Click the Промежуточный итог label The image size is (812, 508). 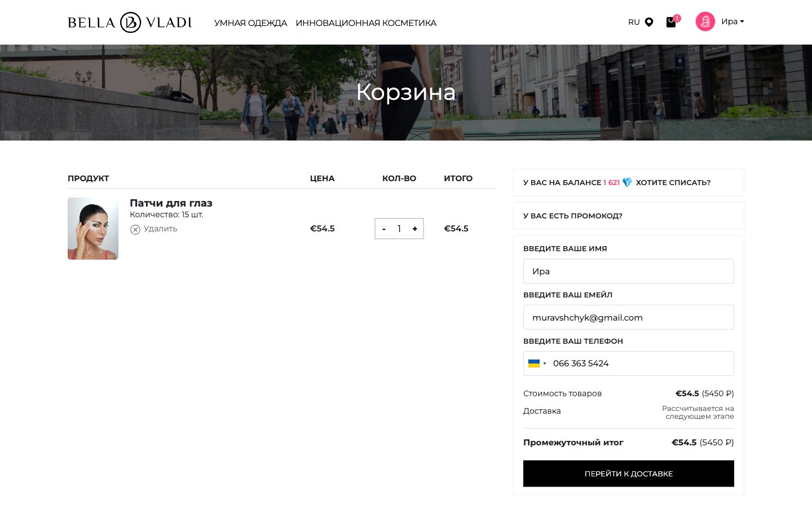pos(573,443)
